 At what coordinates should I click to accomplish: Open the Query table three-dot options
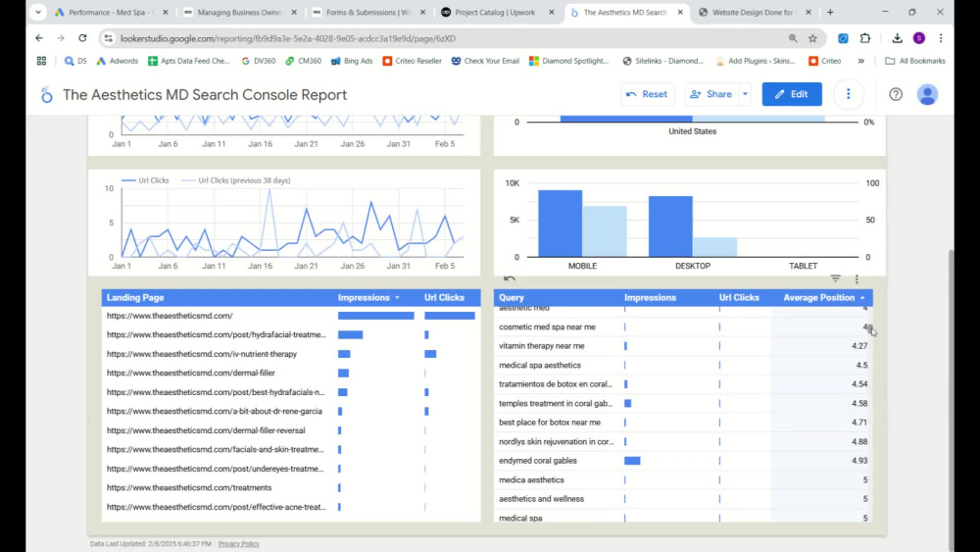tap(857, 278)
